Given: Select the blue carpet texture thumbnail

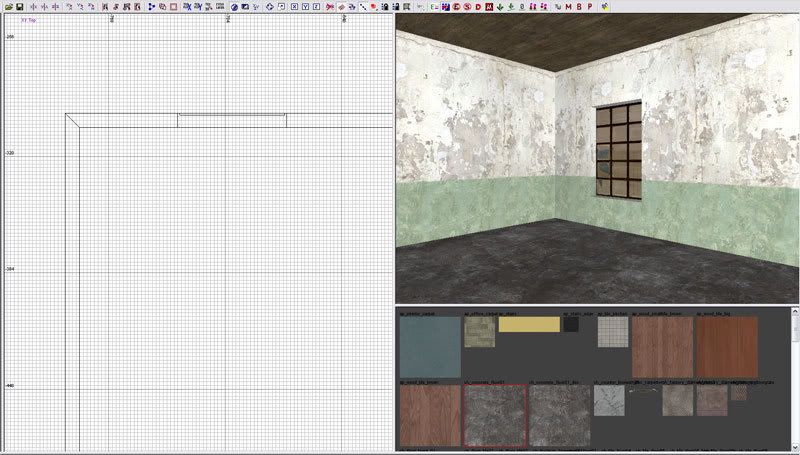Looking at the screenshot, I should pyautogui.click(x=430, y=347).
